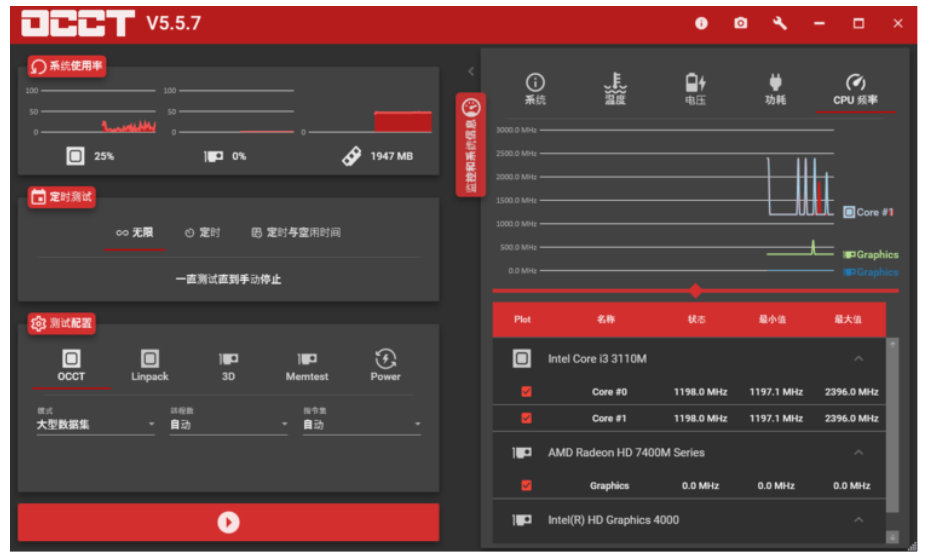Switch to the 温度 temperature tab
Image resolution: width=926 pixels, height=560 pixels.
pyautogui.click(x=615, y=90)
